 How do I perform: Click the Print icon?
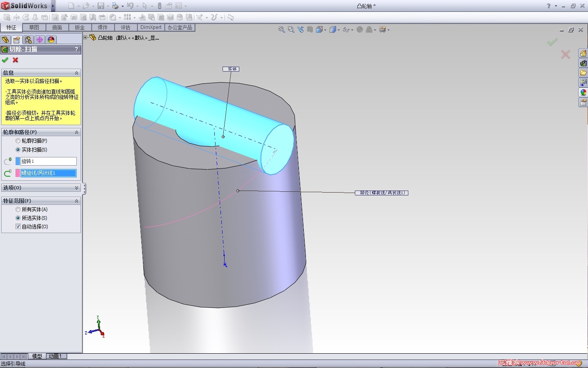click(x=115, y=6)
